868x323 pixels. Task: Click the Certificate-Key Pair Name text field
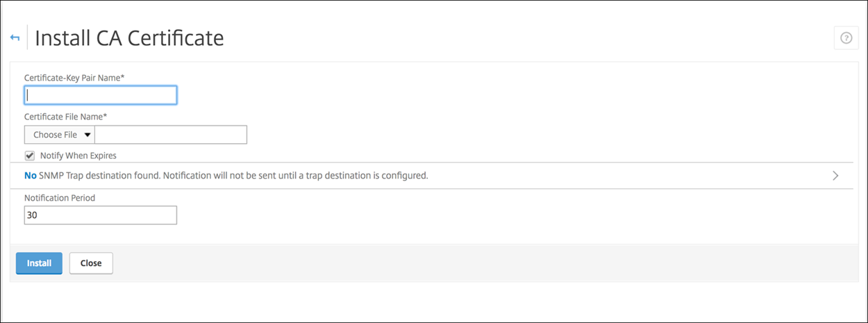point(101,95)
